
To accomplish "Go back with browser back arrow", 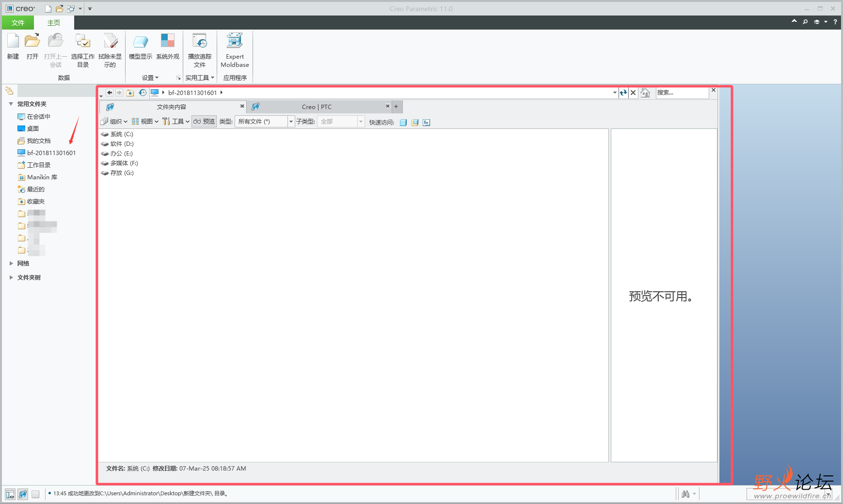I will (x=110, y=93).
